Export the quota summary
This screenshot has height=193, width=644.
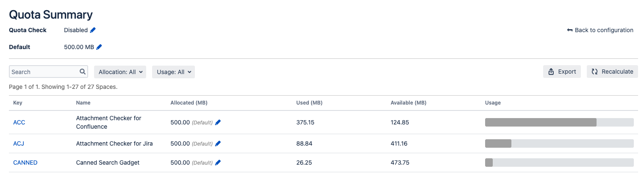point(562,72)
